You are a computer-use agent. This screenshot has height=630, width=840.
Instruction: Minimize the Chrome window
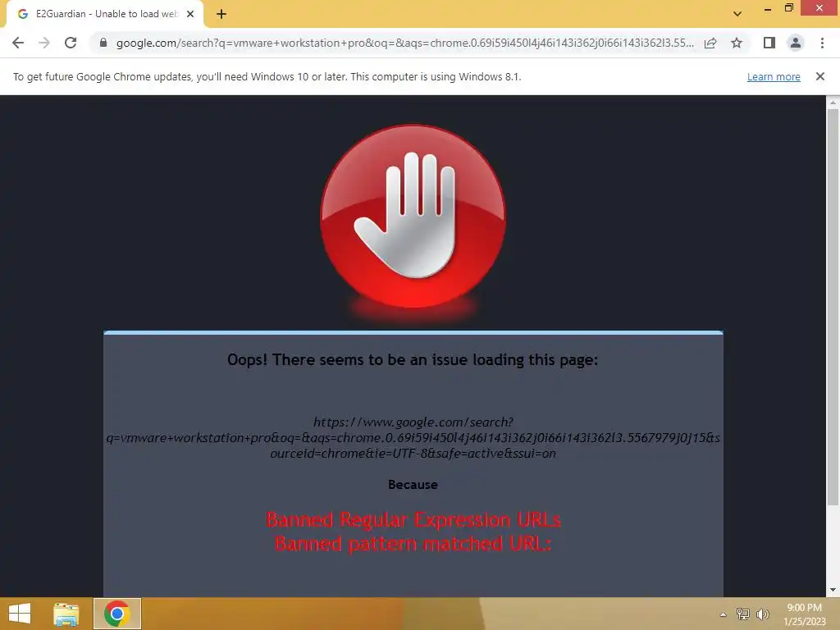768,8
